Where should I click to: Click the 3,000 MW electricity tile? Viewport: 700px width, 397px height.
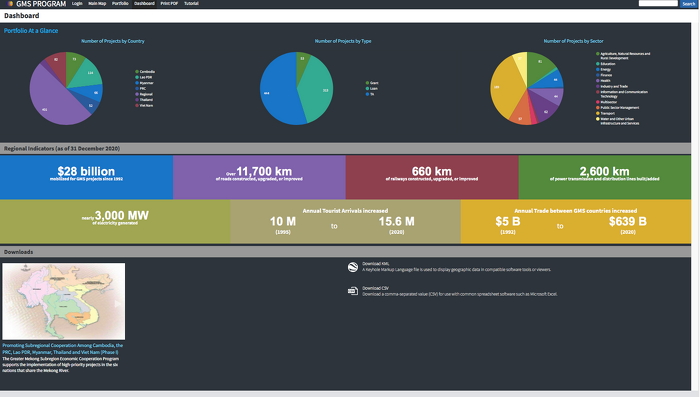pyautogui.click(x=115, y=221)
